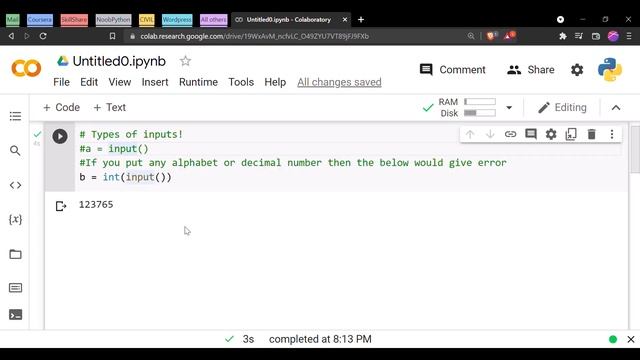Click the Disk usage bar

click(x=480, y=113)
